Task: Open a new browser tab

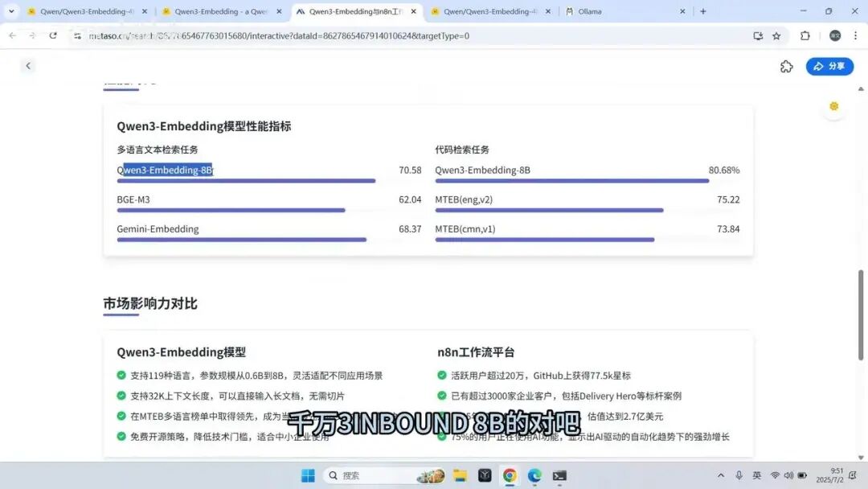Action: (703, 11)
